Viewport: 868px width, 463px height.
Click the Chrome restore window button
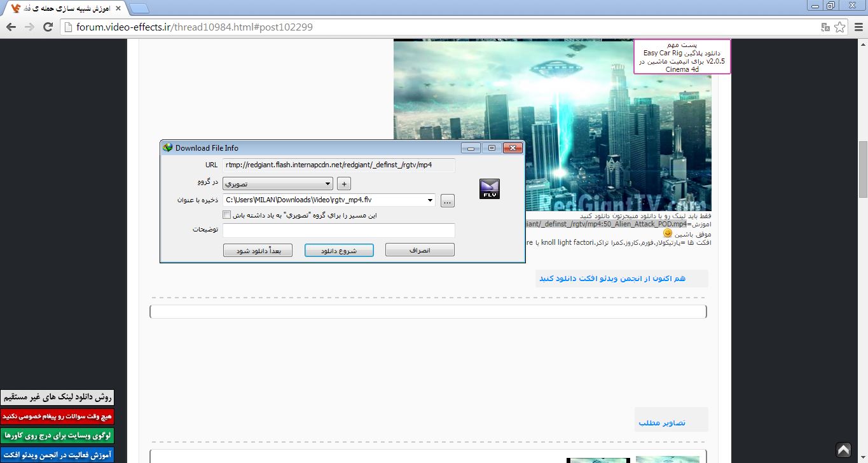pos(831,6)
